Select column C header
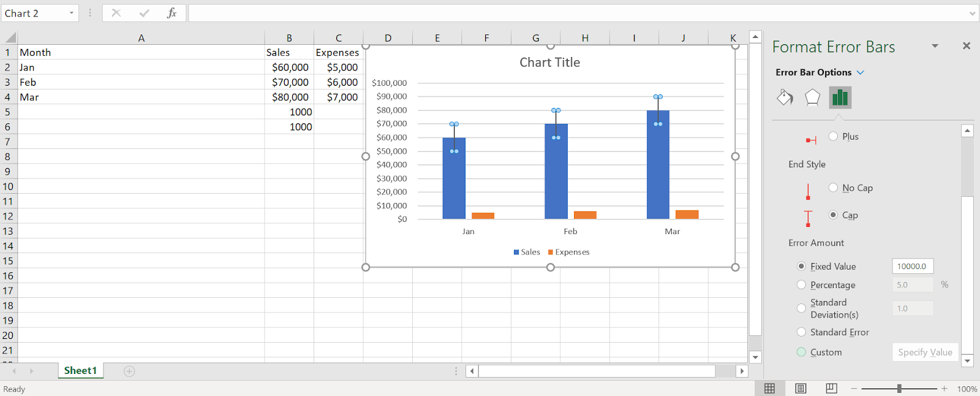The height and width of the screenshot is (396, 980). [x=339, y=37]
